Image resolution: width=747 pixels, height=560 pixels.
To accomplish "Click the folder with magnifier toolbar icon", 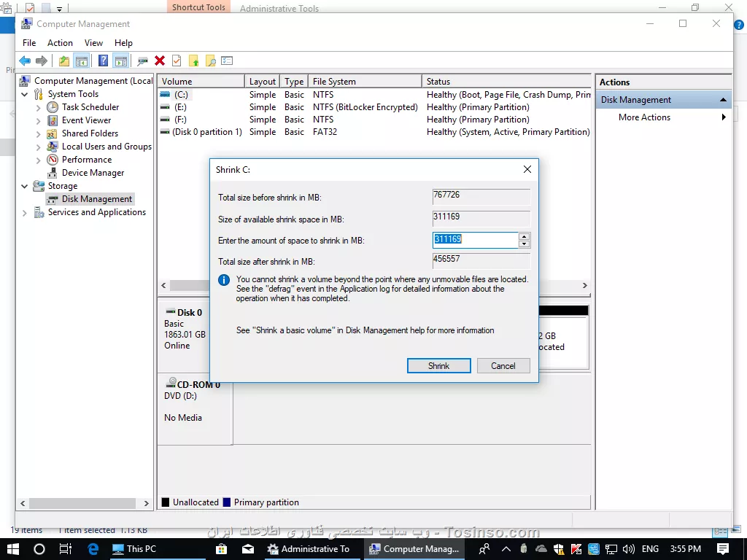I will pyautogui.click(x=210, y=61).
